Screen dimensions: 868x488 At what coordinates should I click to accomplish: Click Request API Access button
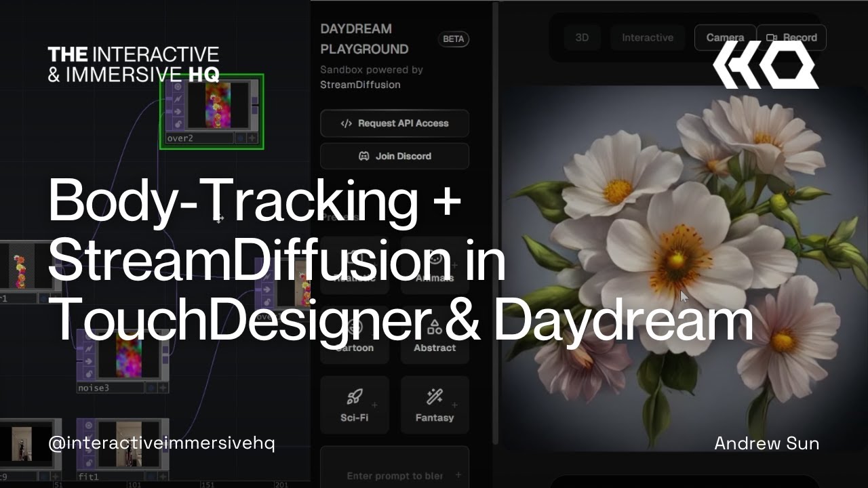[x=395, y=123]
